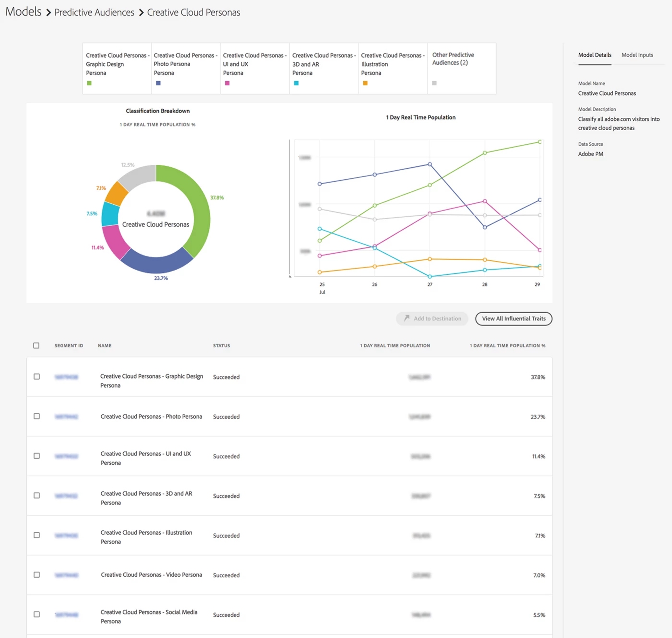Viewport: 672px width, 638px height.
Task: Check the 3D and AR Persona row checkbox
Action: (36, 496)
